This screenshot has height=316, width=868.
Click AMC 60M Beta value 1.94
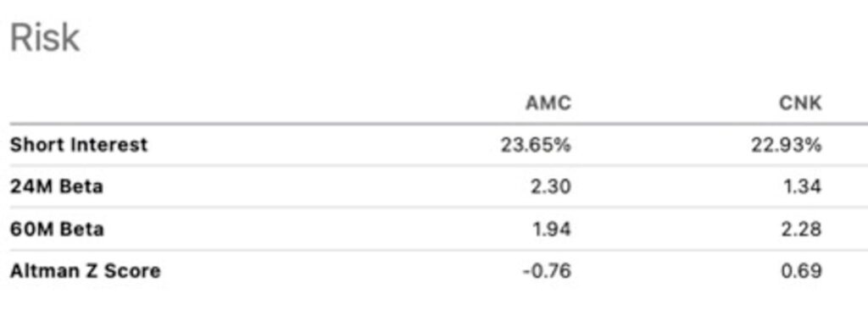[550, 229]
